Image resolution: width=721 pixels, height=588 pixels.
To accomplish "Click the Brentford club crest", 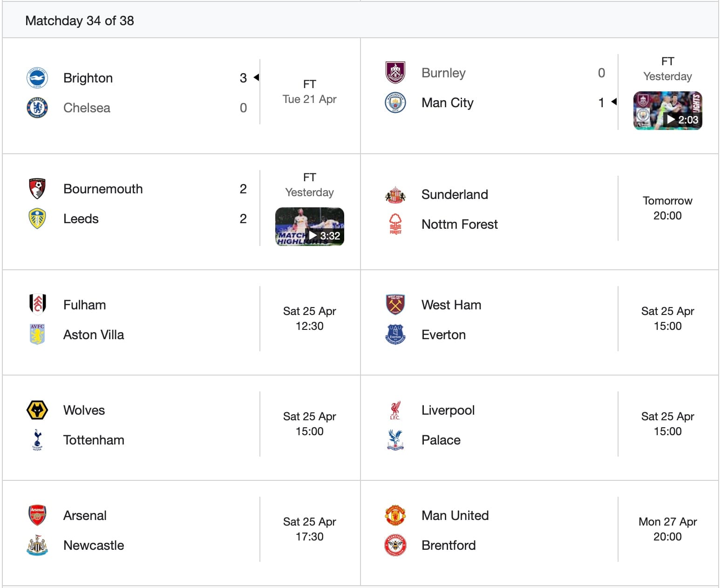I will 395,545.
